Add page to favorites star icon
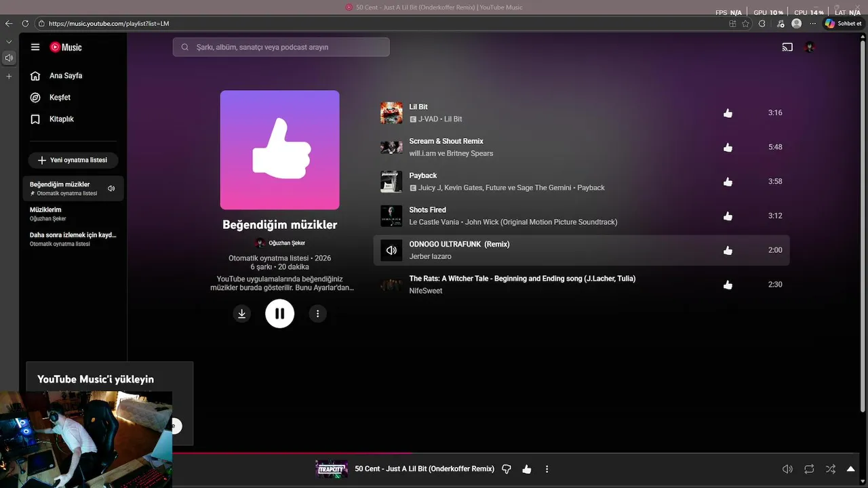Viewport: 868px width, 488px height. point(746,24)
